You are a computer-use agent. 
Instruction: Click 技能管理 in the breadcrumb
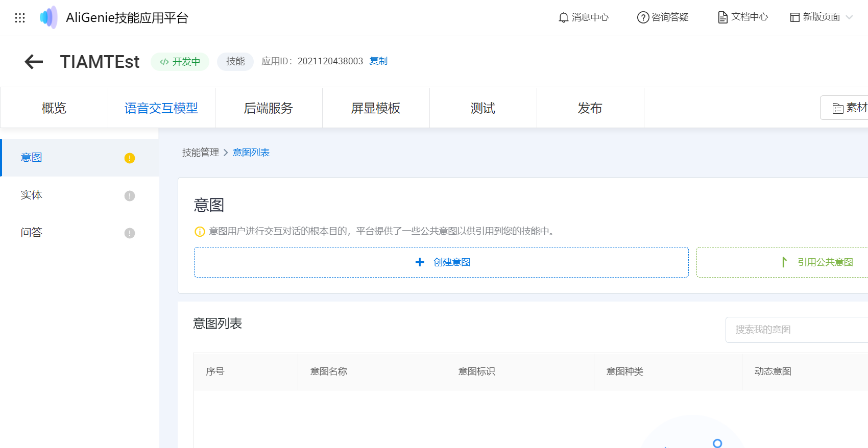pos(201,153)
